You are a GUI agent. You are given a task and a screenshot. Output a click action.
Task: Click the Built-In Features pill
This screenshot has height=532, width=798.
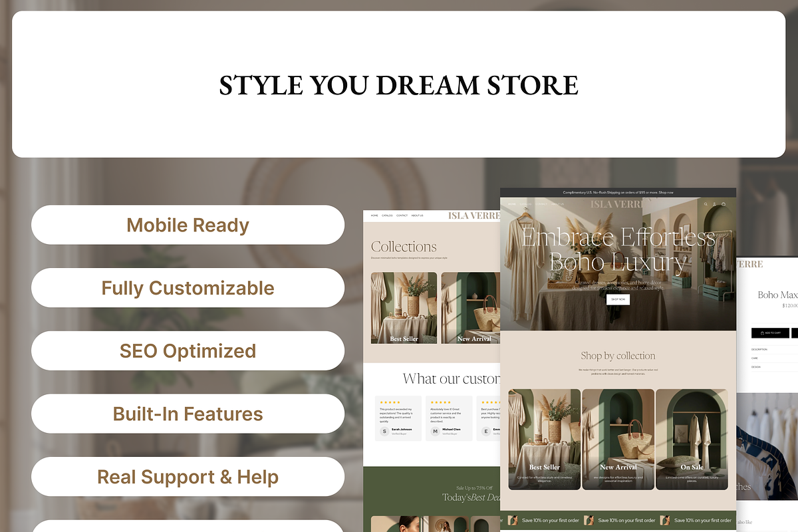pos(188,414)
